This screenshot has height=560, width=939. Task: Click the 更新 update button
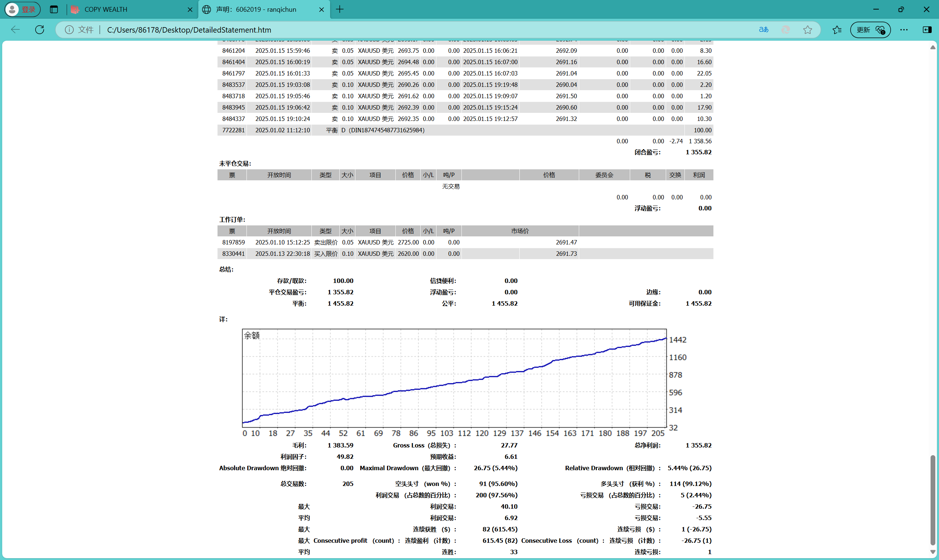pyautogui.click(x=870, y=30)
